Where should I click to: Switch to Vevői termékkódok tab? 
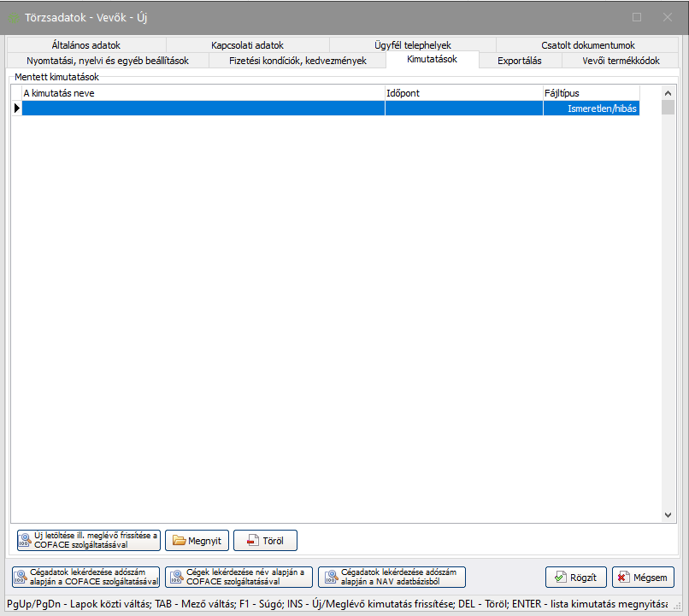[x=621, y=61]
